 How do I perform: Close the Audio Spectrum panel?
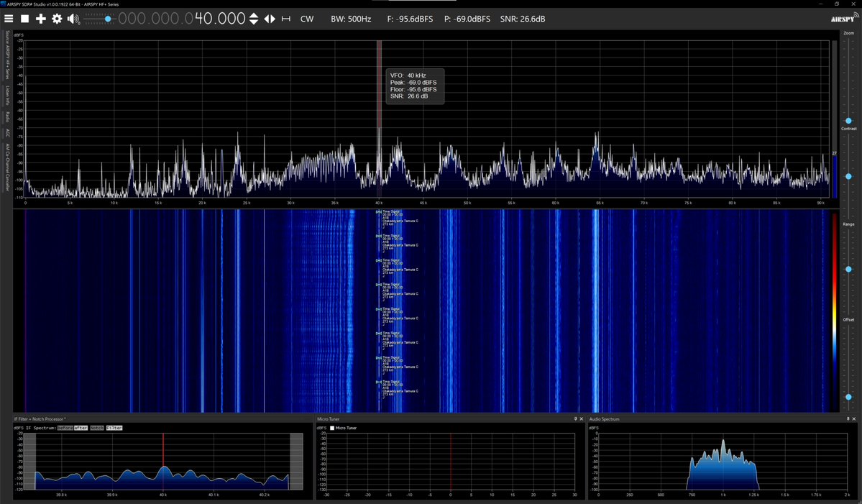point(854,419)
